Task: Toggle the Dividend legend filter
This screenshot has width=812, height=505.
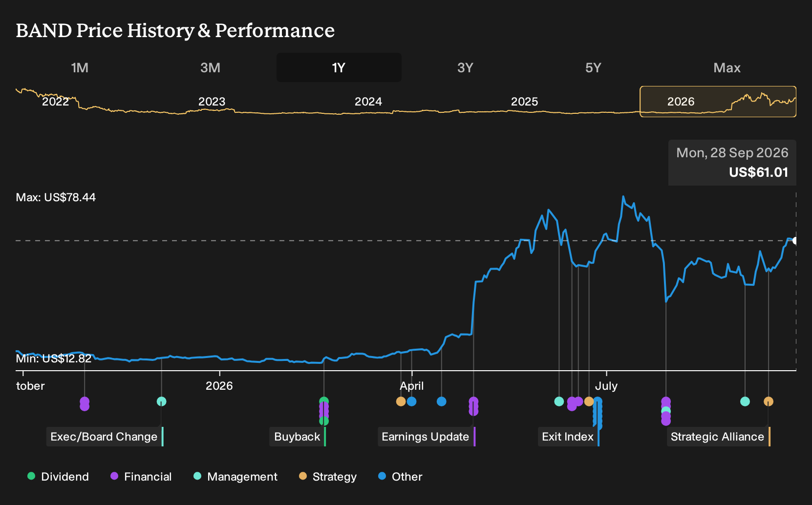Action: point(58,476)
